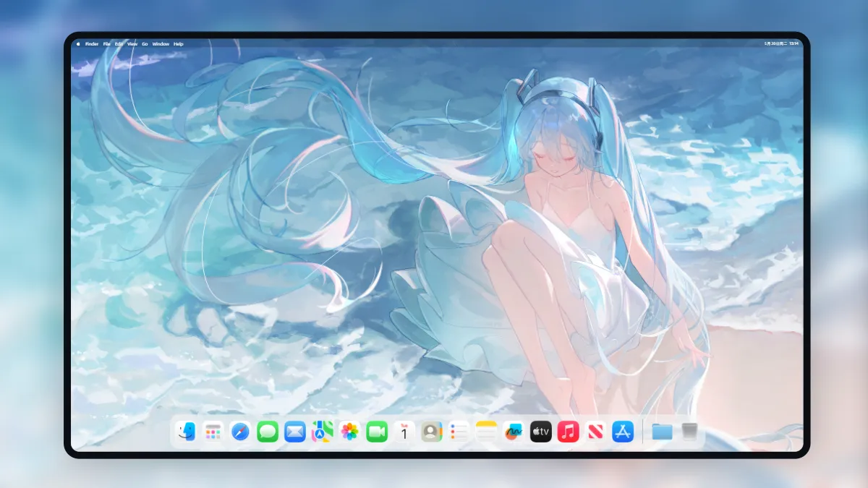Open the Messages app
The height and width of the screenshot is (488, 868).
coord(268,432)
